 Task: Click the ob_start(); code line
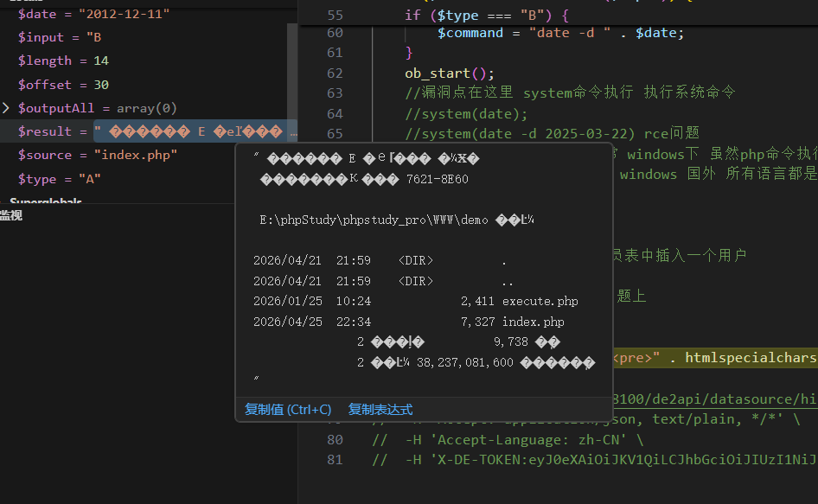[449, 73]
